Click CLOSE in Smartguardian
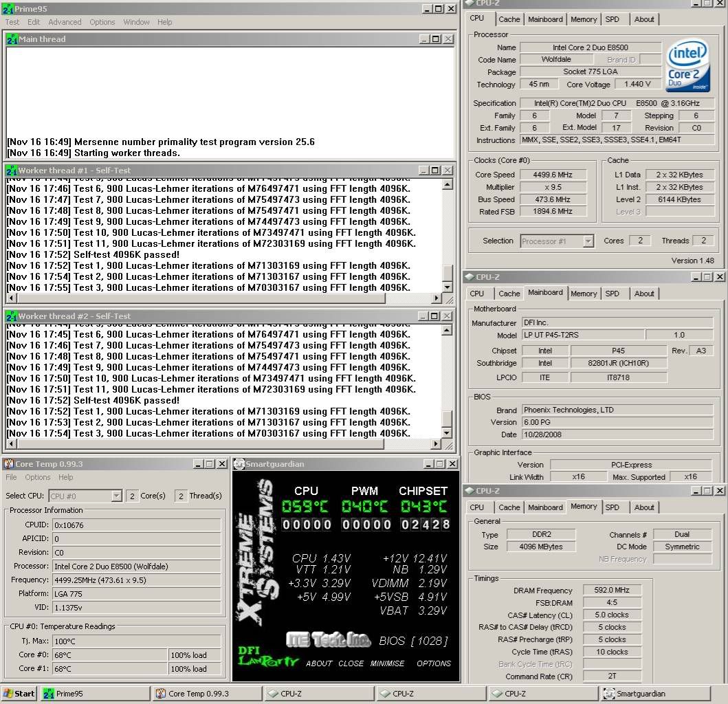The image size is (728, 704). tap(351, 663)
